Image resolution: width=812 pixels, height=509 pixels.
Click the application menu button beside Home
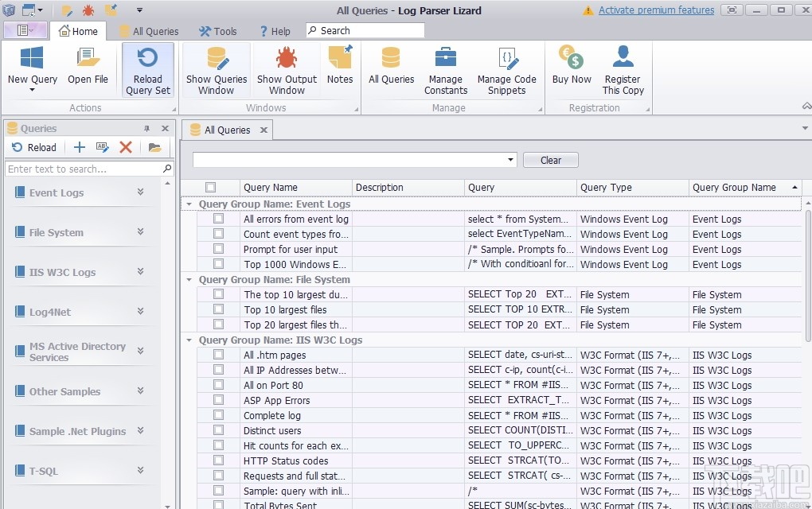(25, 30)
